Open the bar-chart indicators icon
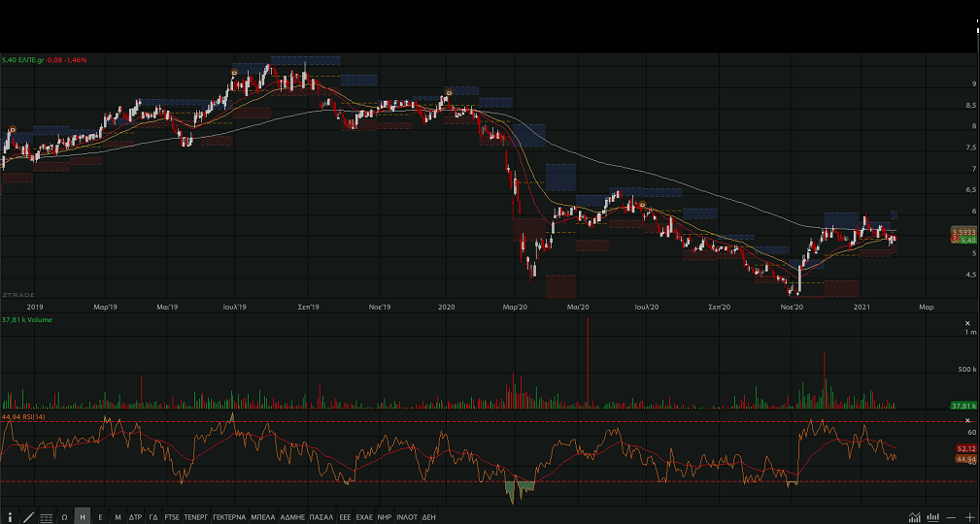 tap(933, 517)
